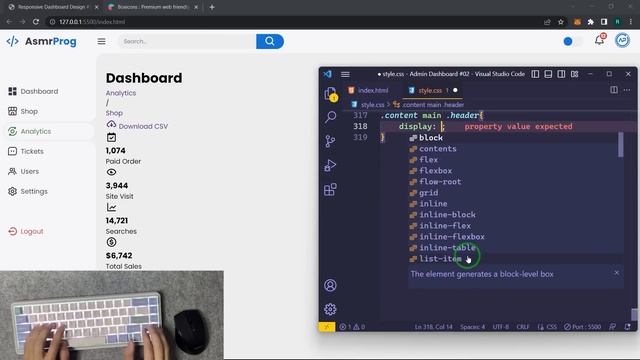
Task: Open browser extensions puzzle icon
Action: (591, 22)
